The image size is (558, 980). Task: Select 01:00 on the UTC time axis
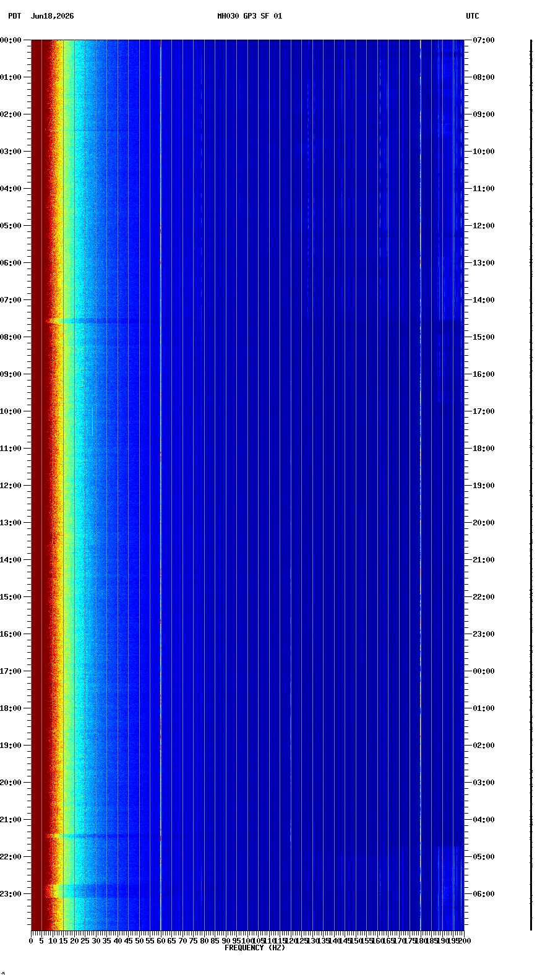click(484, 708)
